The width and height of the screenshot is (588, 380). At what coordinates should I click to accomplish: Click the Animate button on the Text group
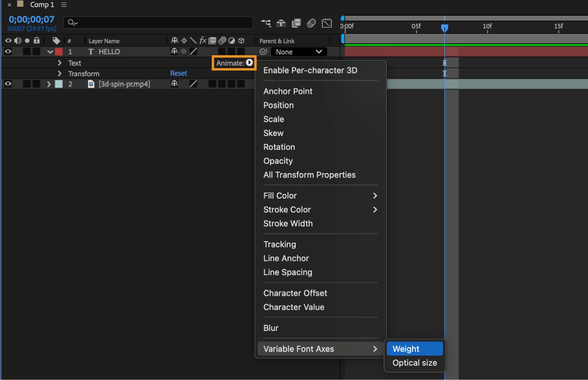[234, 62]
